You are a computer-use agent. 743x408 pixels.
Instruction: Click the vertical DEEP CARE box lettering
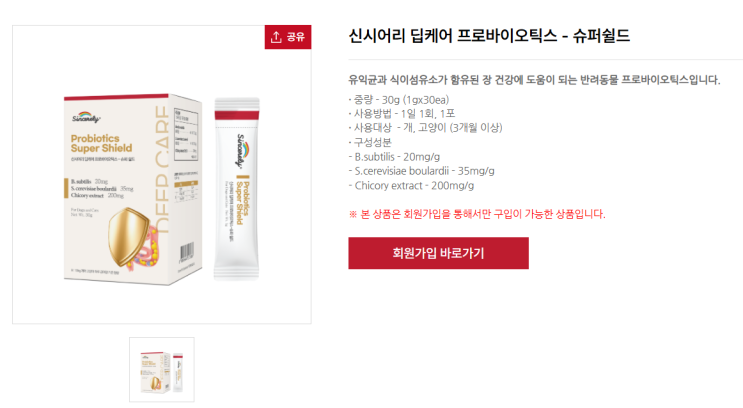point(162,170)
